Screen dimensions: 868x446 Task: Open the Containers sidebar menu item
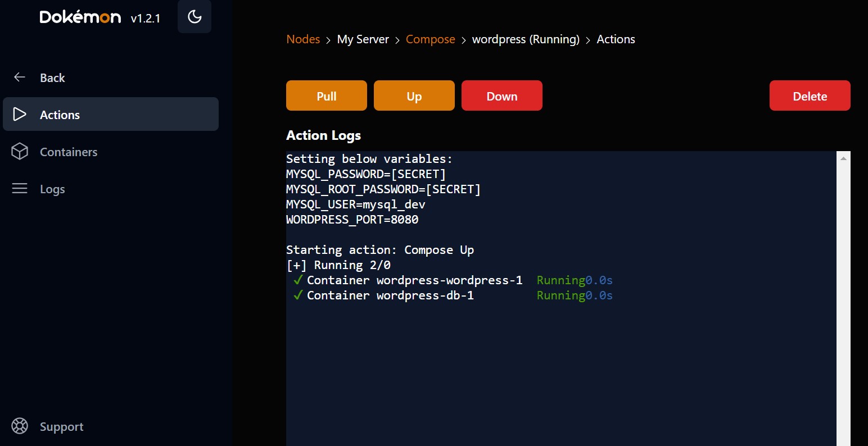pyautogui.click(x=69, y=152)
